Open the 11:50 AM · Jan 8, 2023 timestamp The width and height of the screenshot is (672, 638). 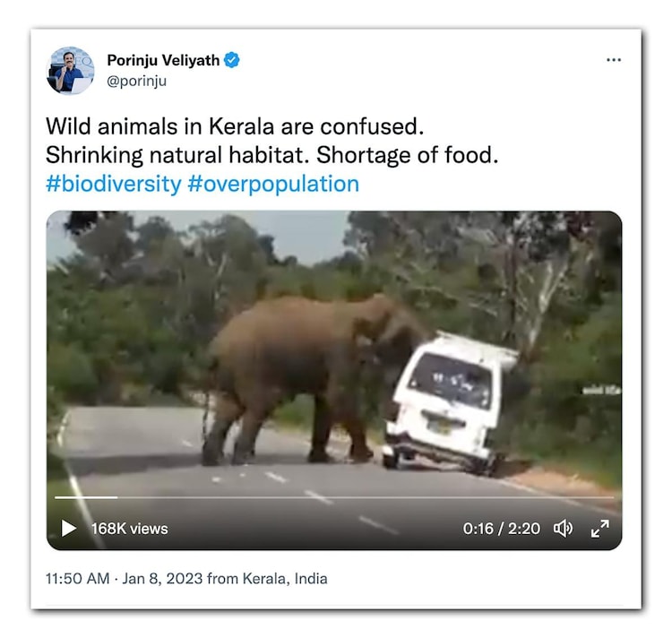124,579
